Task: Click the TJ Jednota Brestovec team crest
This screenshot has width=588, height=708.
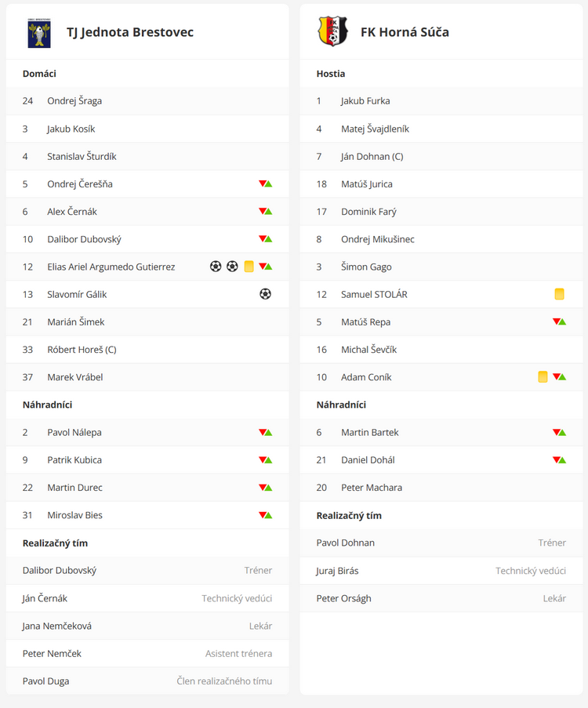Action: (39, 32)
